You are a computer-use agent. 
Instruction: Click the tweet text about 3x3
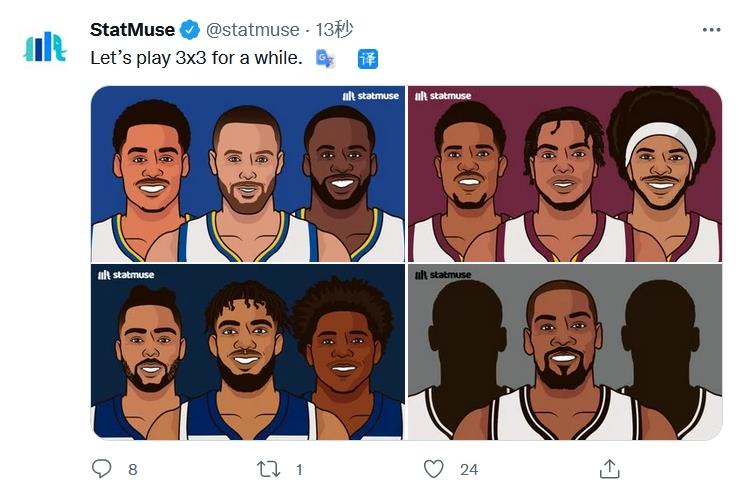pyautogui.click(x=196, y=58)
